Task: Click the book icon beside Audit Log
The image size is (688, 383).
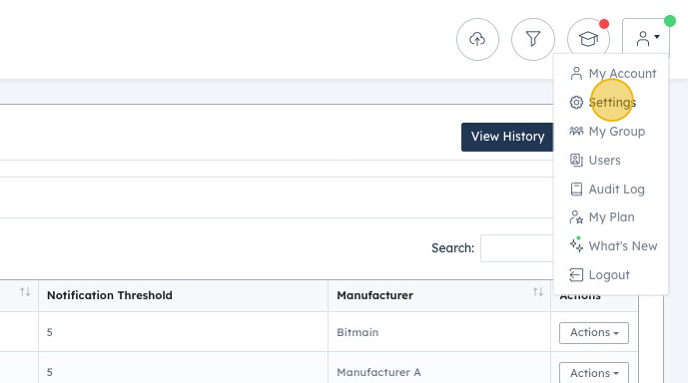Action: (x=576, y=189)
